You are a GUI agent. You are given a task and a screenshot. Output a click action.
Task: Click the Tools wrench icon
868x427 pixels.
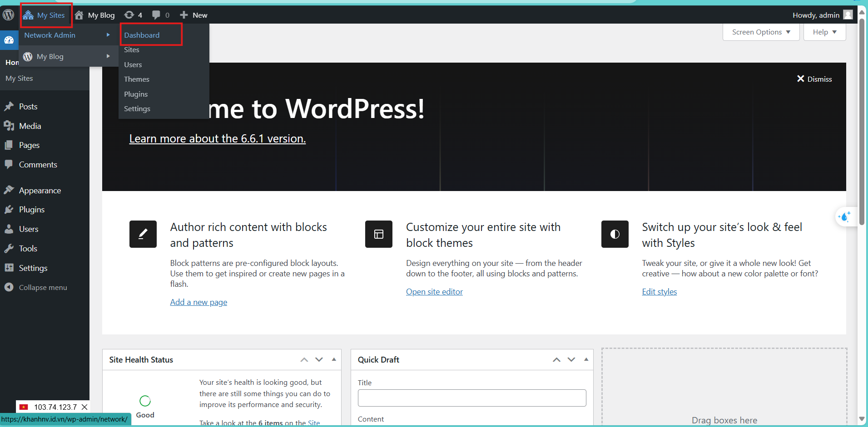[x=9, y=249]
